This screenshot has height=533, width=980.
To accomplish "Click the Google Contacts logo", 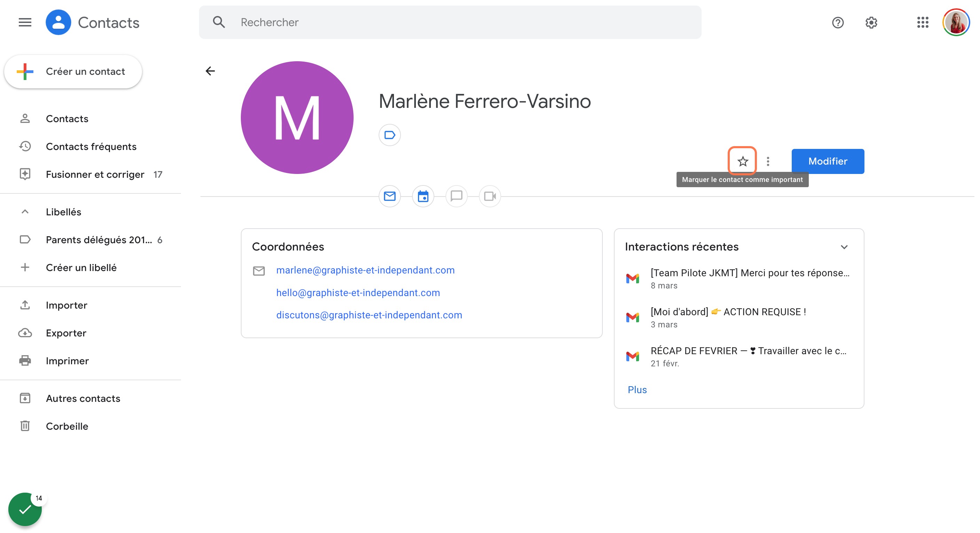I will click(58, 23).
